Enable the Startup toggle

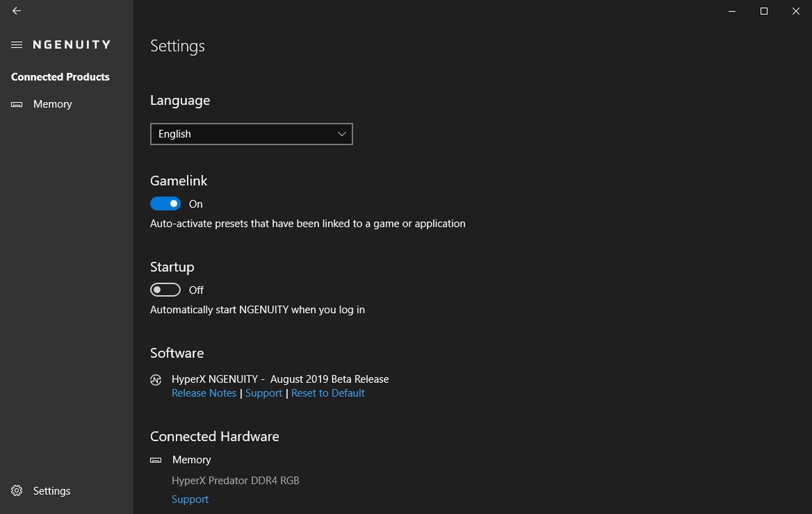[x=166, y=290]
